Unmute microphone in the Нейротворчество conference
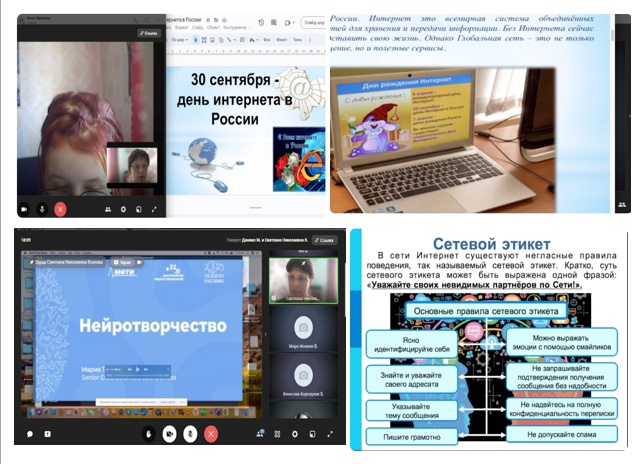 point(190,434)
